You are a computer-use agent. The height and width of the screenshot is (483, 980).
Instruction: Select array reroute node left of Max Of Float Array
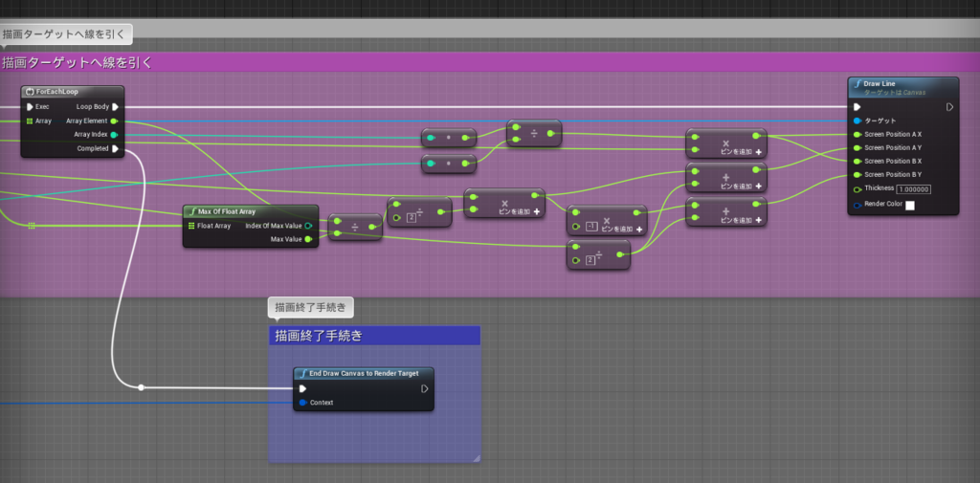coord(32,226)
